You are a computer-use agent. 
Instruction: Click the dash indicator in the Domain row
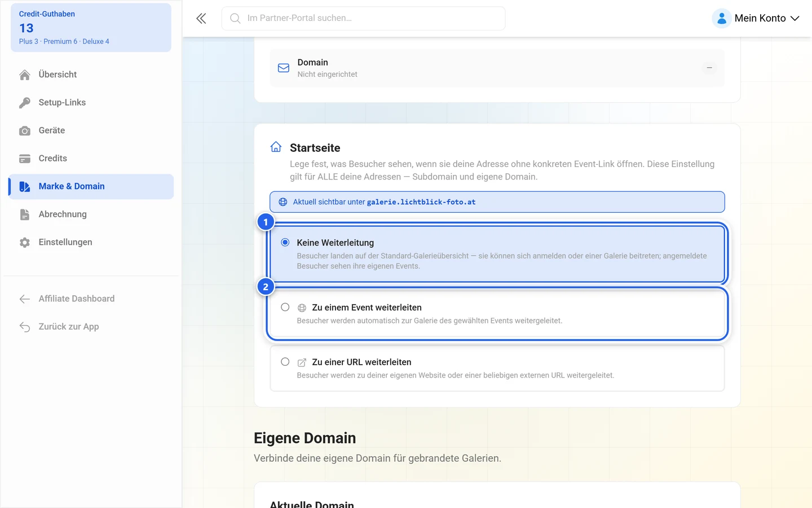pos(709,68)
